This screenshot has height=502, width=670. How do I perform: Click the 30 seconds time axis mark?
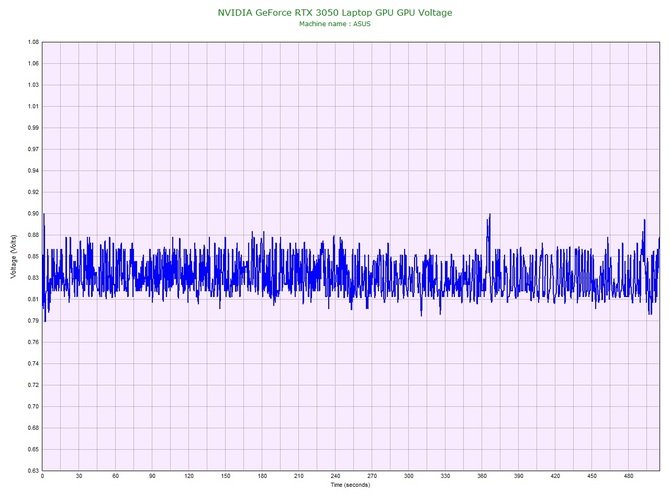[x=79, y=477]
